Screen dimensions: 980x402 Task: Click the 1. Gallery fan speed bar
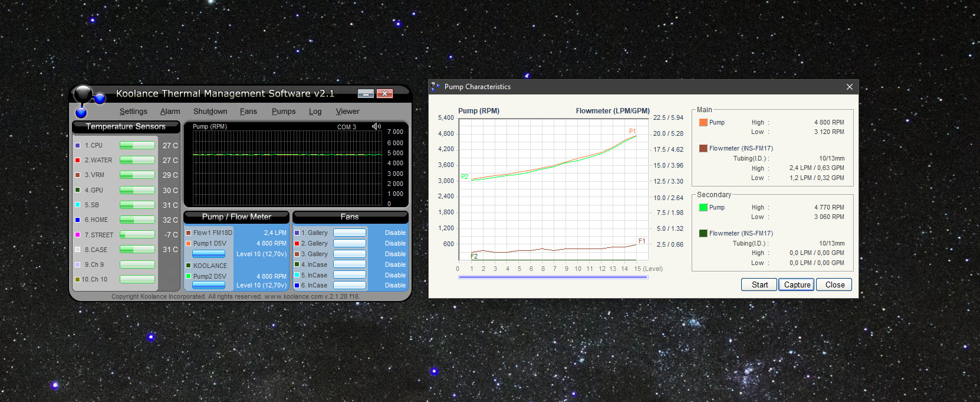[x=350, y=233]
